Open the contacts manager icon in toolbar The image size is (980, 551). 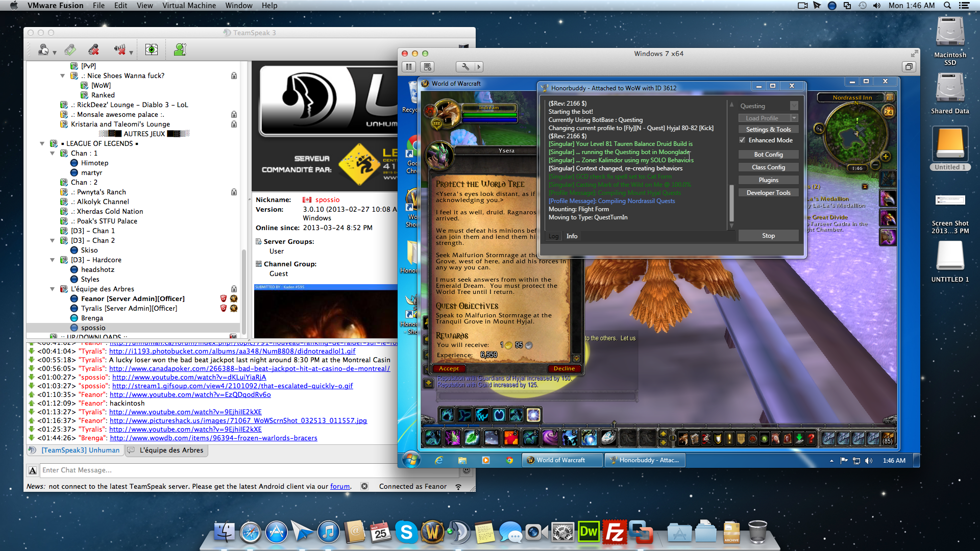click(180, 49)
